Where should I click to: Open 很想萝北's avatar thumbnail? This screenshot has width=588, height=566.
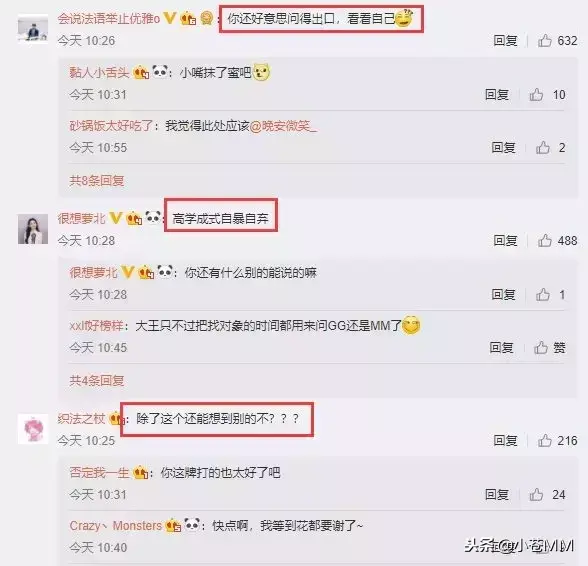coord(33,229)
